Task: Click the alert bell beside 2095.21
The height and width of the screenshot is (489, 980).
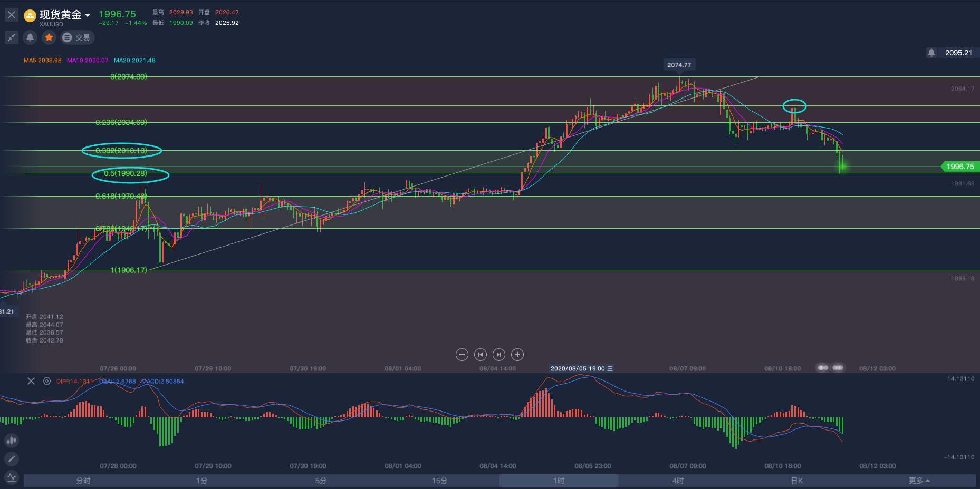Action: (931, 53)
